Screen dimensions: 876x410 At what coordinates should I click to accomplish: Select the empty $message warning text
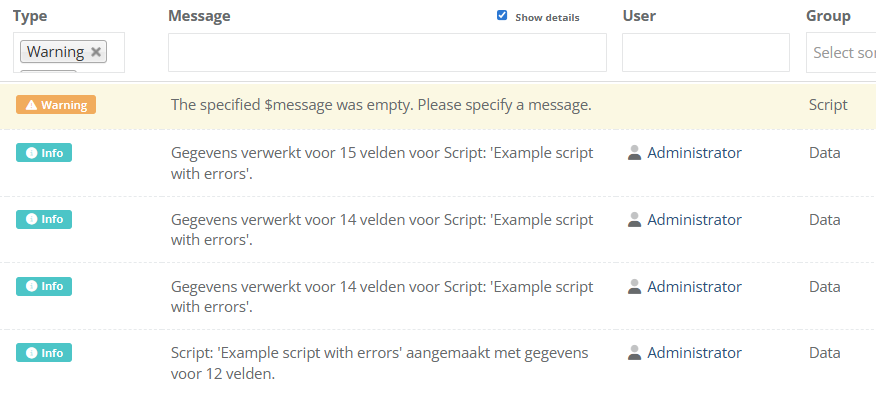point(381,105)
